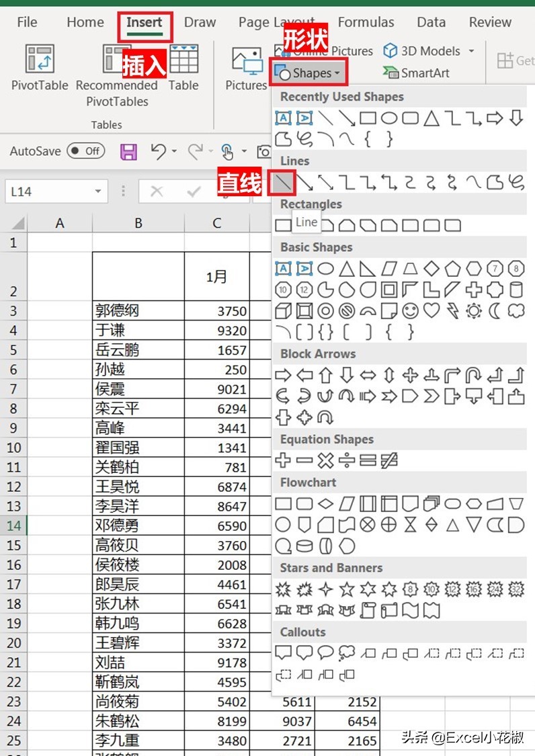
Task: Switch to the Formulas tab
Action: (x=366, y=22)
